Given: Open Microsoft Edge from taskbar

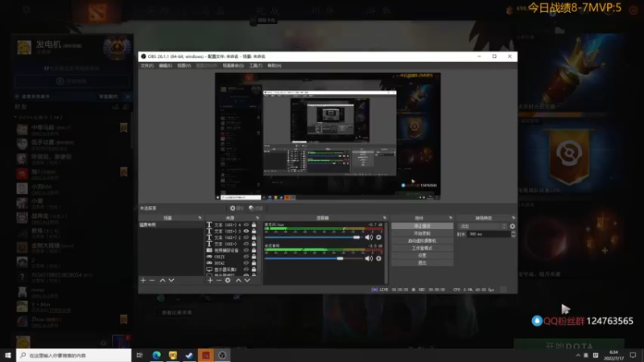Looking at the screenshot, I should coord(156,355).
